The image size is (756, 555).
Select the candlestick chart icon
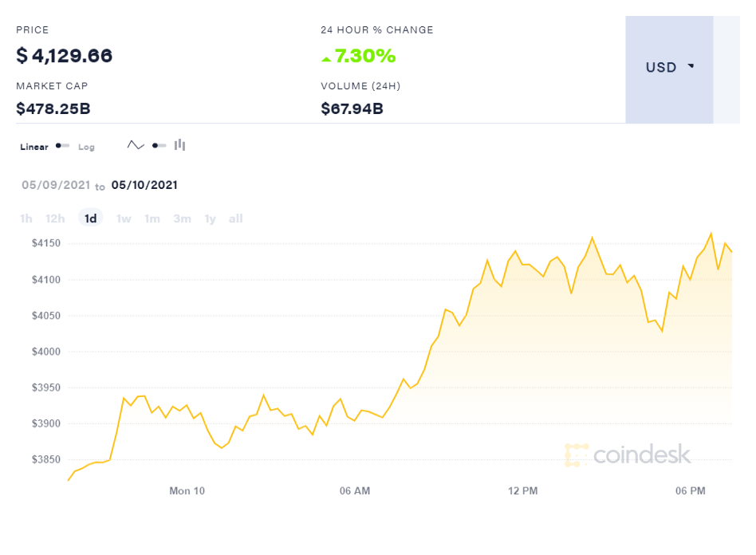tap(180, 144)
